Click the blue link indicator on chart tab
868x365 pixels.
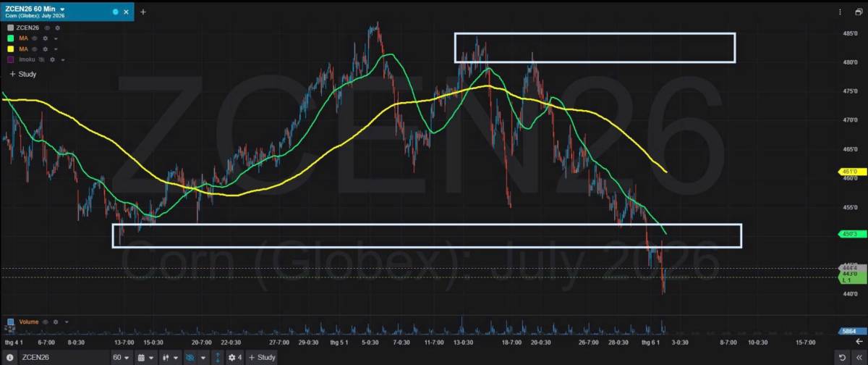[115, 12]
